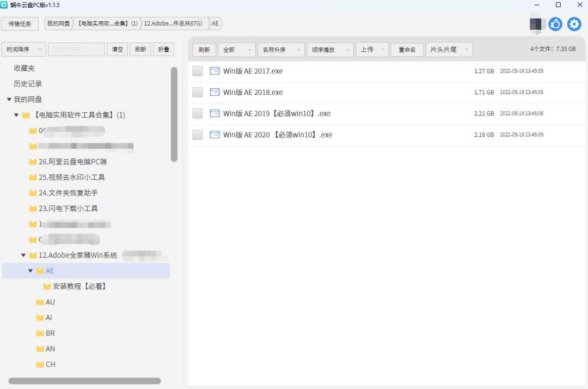Click the blurred user avatar

pyautogui.click(x=536, y=24)
